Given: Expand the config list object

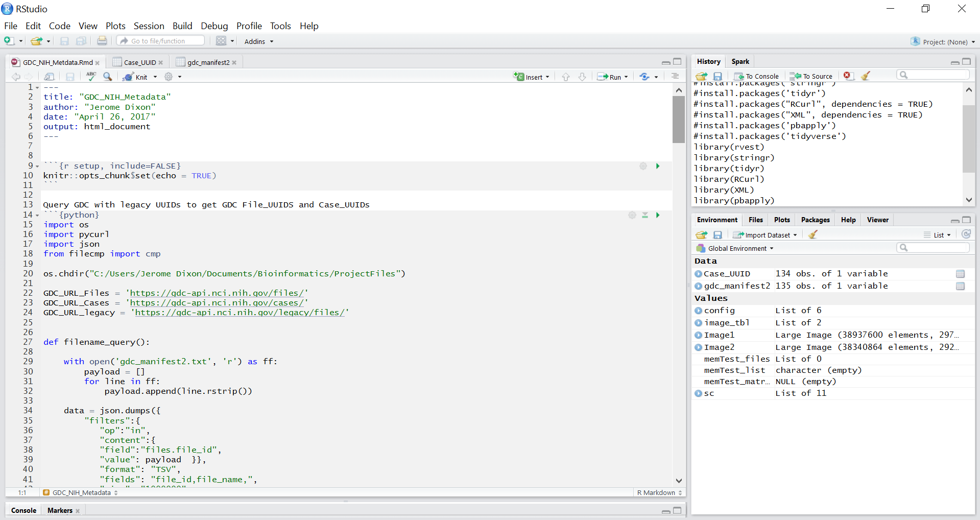Looking at the screenshot, I should tap(698, 311).
